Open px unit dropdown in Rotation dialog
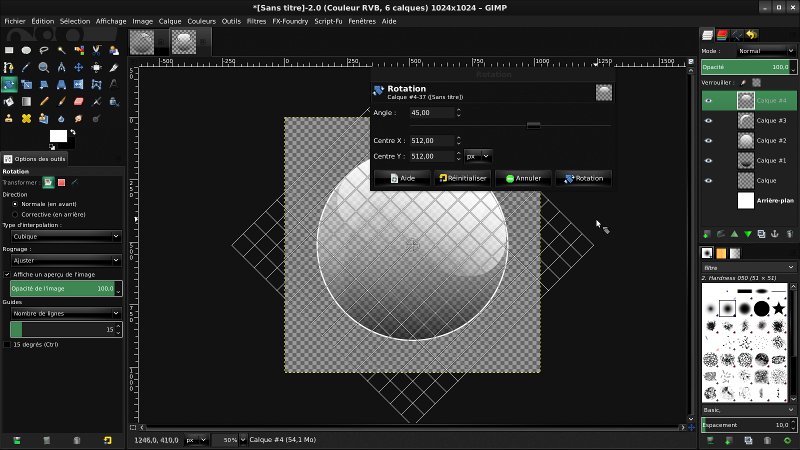Screen dimensions: 800x450 point(478,156)
